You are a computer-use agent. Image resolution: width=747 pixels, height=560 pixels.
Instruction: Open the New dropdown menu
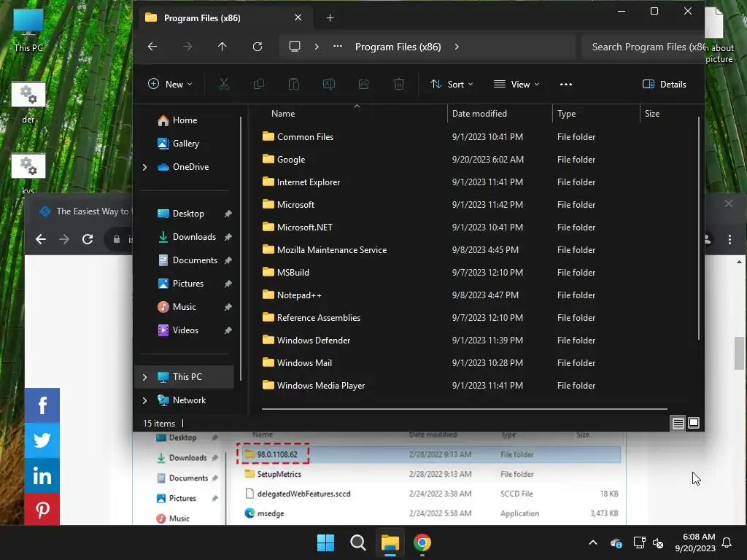pyautogui.click(x=170, y=85)
